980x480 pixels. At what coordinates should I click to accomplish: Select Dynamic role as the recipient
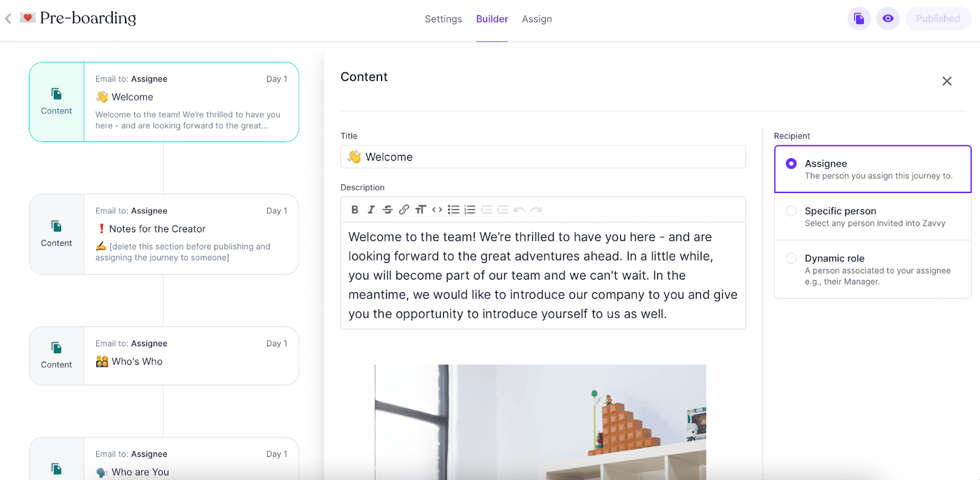(x=791, y=258)
